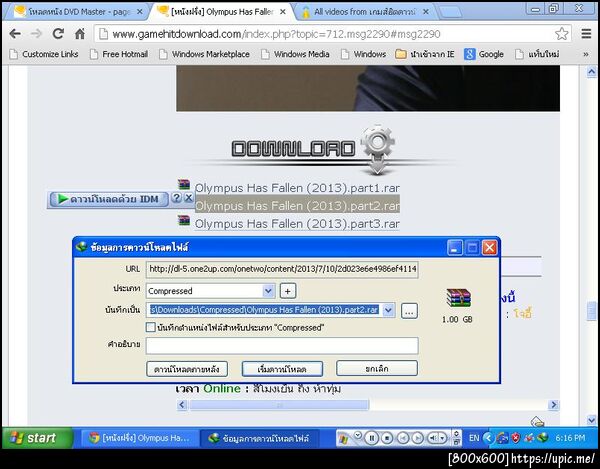Click the Download Later button
Viewport: 600px width, 469px height.
point(187,369)
